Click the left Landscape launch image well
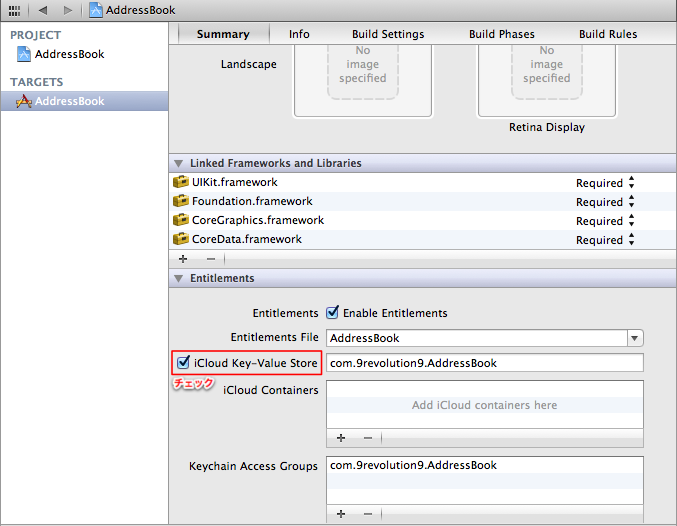677x526 pixels. (363, 81)
